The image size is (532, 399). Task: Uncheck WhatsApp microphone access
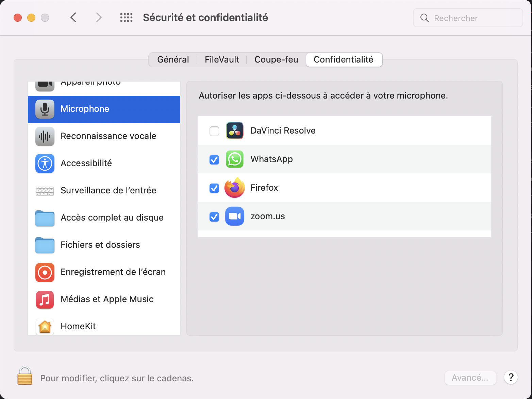click(x=214, y=159)
